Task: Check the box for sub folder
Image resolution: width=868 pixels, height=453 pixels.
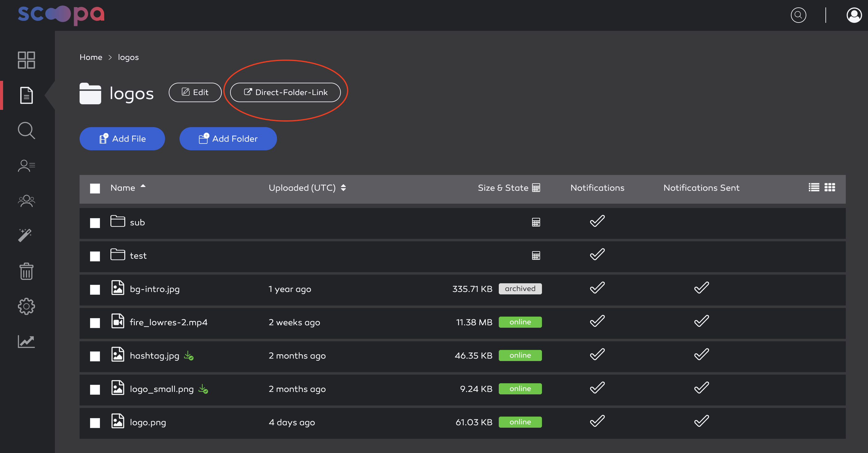Action: click(95, 223)
